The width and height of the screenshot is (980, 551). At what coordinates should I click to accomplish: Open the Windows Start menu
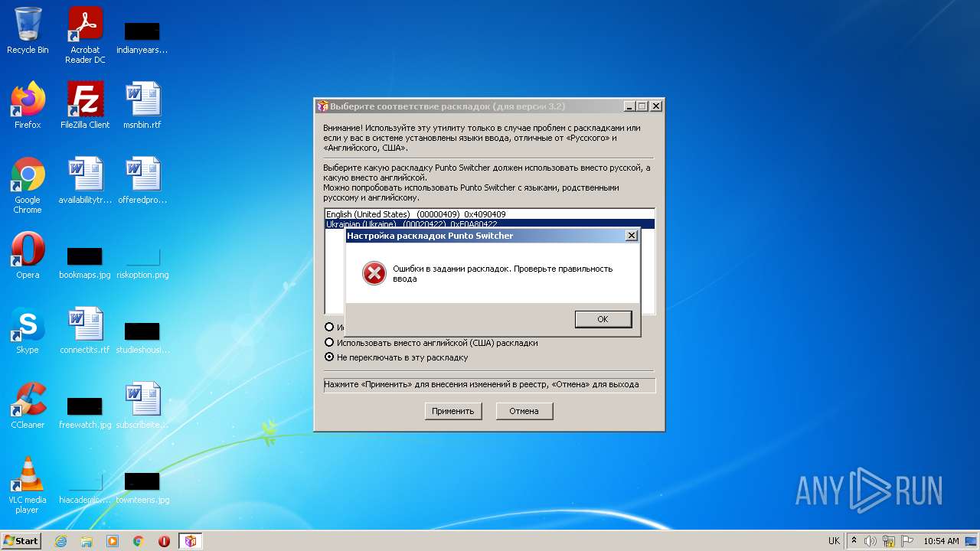[x=21, y=540]
